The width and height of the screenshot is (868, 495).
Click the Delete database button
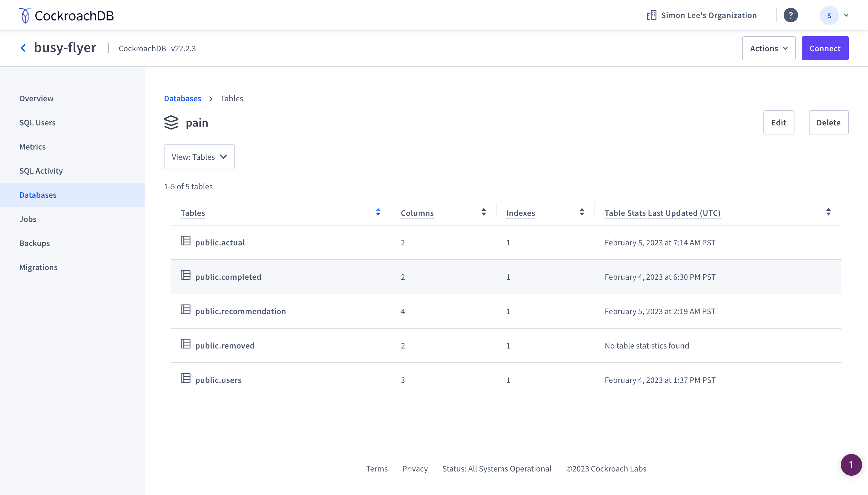[x=828, y=122]
